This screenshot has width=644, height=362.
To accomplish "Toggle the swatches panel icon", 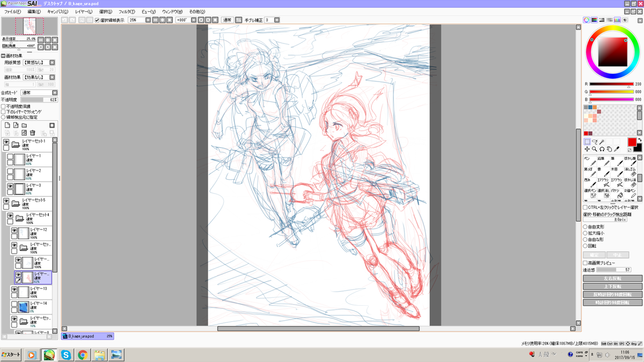I will [x=617, y=20].
